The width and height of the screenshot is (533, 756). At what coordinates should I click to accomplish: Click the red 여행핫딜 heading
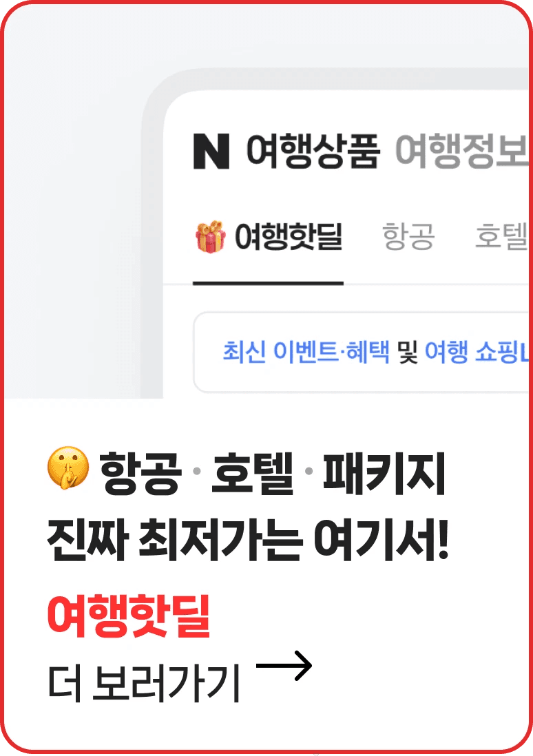[129, 616]
